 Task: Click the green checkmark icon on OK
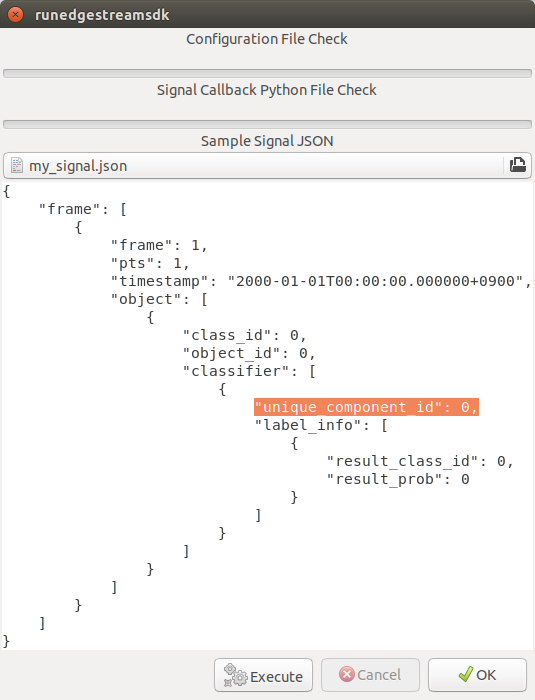(x=466, y=674)
